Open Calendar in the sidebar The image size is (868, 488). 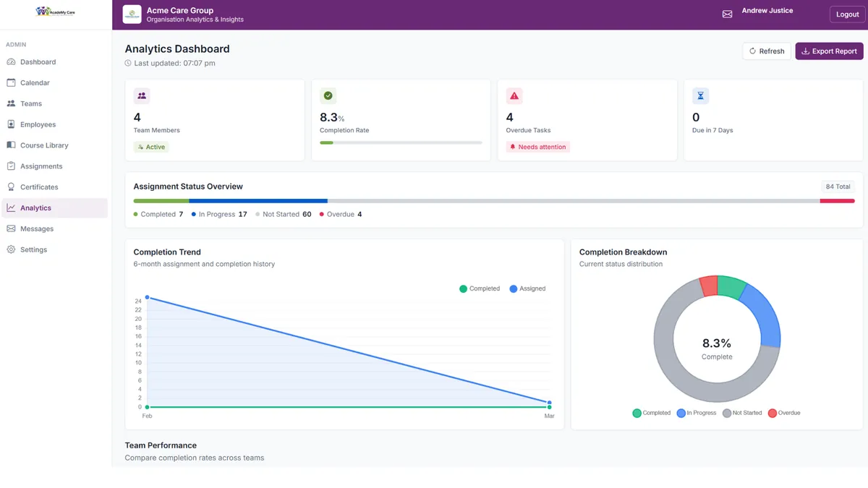click(55, 83)
